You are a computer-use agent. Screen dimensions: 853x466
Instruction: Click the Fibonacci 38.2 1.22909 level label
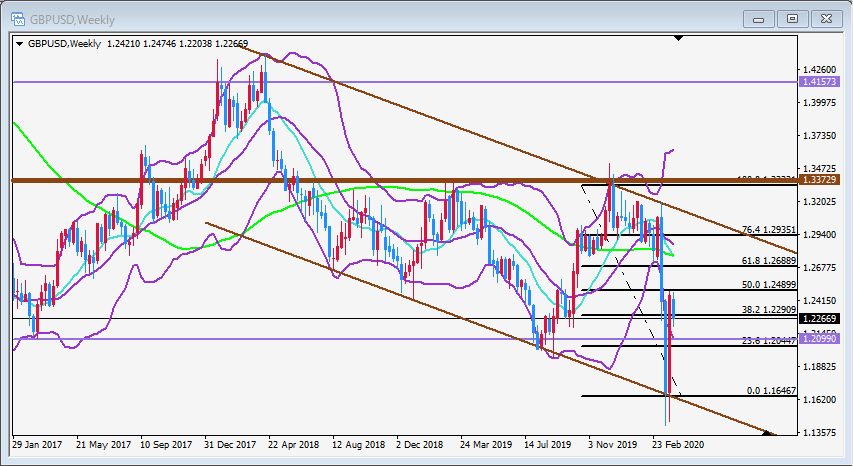pos(769,309)
